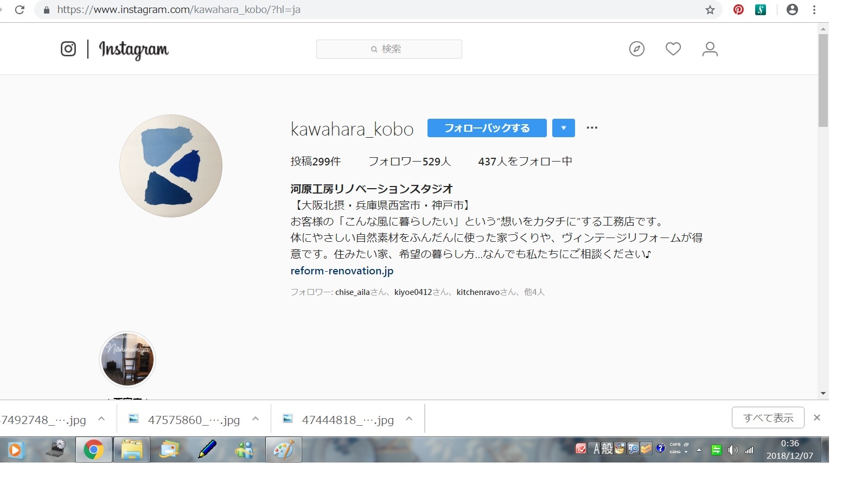Toggle the IME 般 conversion mode
Screen dimensions: 868x488
607,449
